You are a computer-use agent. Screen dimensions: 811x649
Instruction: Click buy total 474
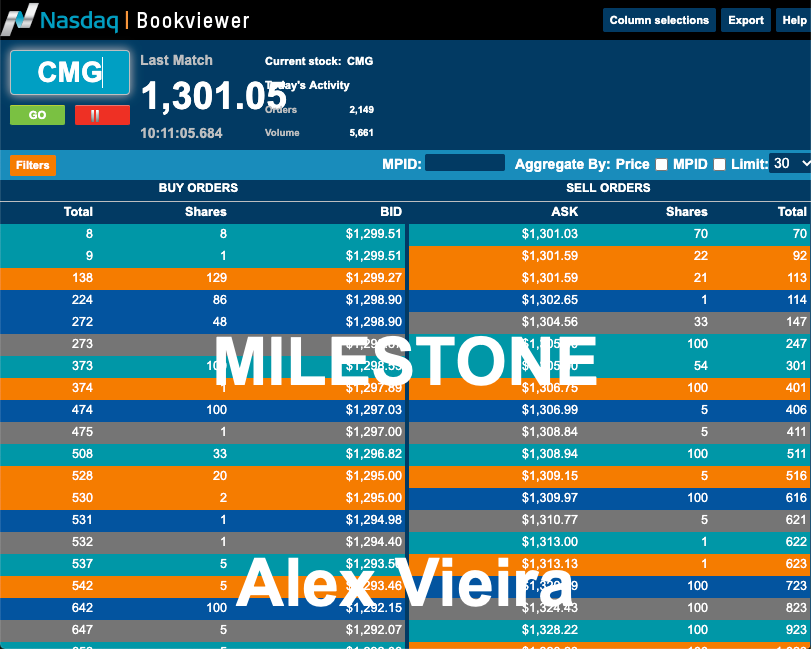pyautogui.click(x=82, y=410)
